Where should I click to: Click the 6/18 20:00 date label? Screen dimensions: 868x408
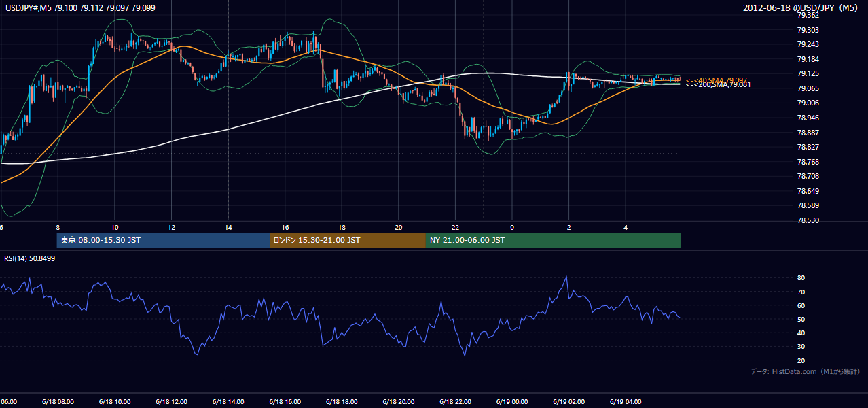399,401
